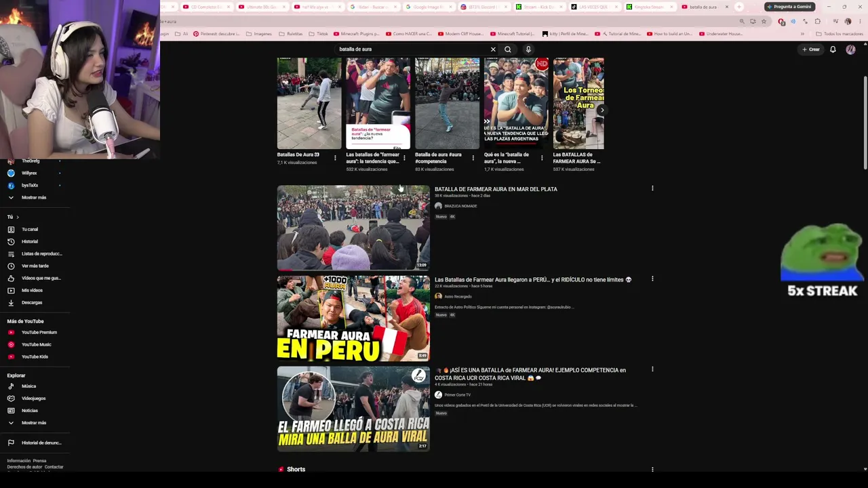Start voice search with the microphone icon

pyautogui.click(x=528, y=49)
